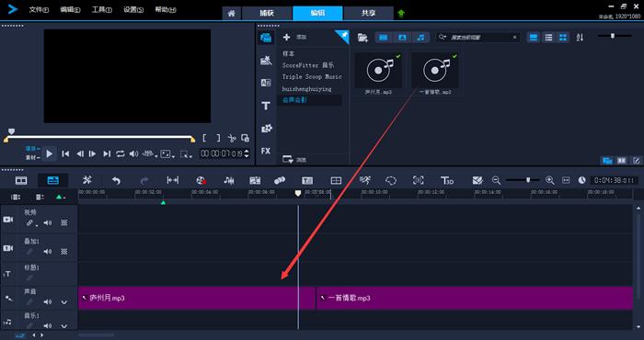Click Play in the preview player
Viewport: 644px width, 340px height.
tap(50, 153)
